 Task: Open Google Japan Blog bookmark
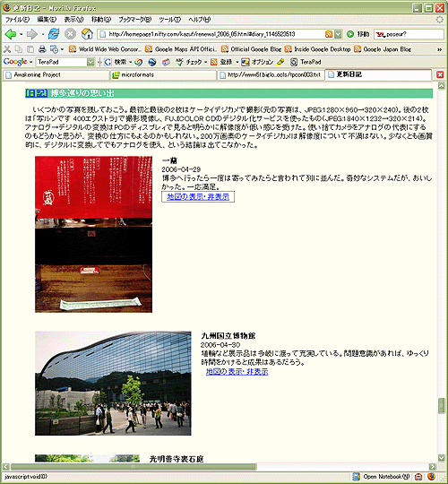pyautogui.click(x=383, y=49)
